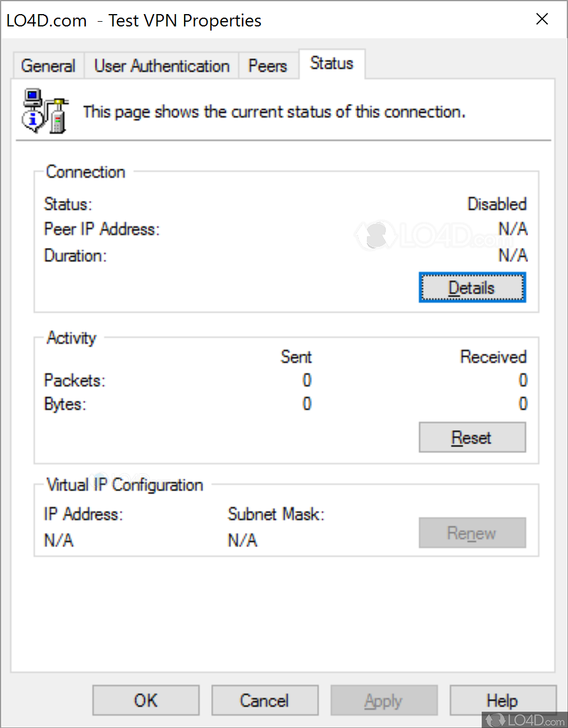Click the 'Subnet Mask:' label

click(276, 514)
